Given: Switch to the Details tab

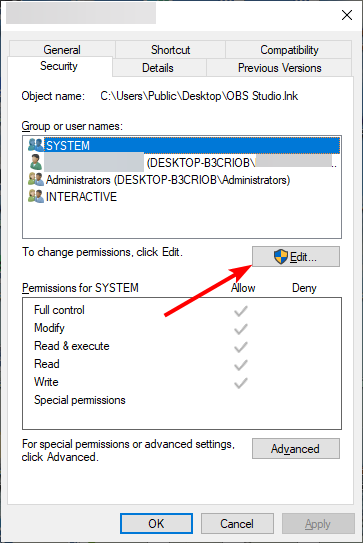Looking at the screenshot, I should [x=158, y=68].
